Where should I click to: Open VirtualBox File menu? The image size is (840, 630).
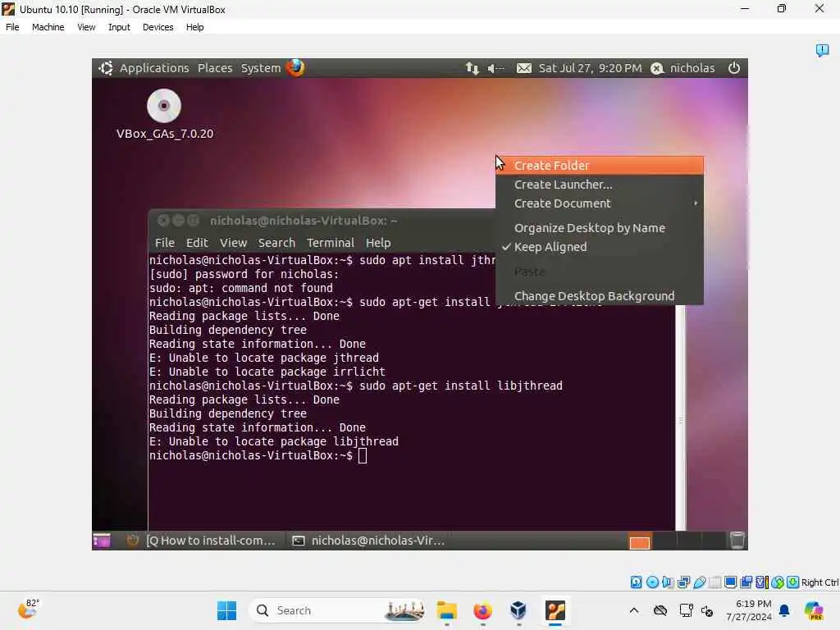pos(12,27)
